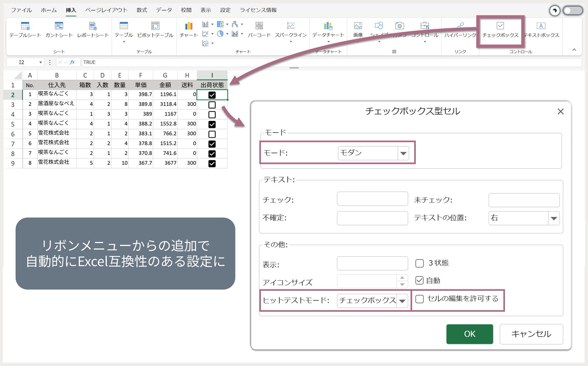588x366 pixels.
Task: Switch to the ホーム tab
Action: (x=48, y=10)
